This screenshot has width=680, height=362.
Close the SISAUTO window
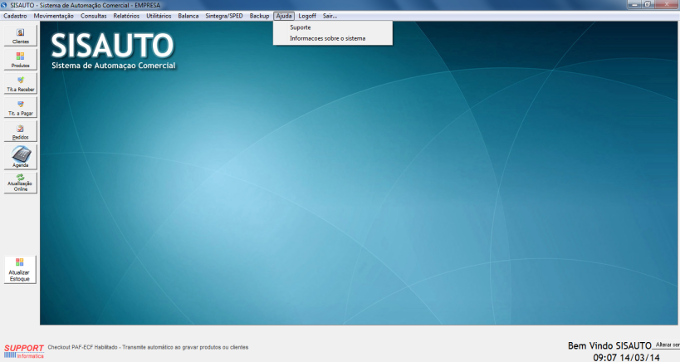tap(667, 4)
